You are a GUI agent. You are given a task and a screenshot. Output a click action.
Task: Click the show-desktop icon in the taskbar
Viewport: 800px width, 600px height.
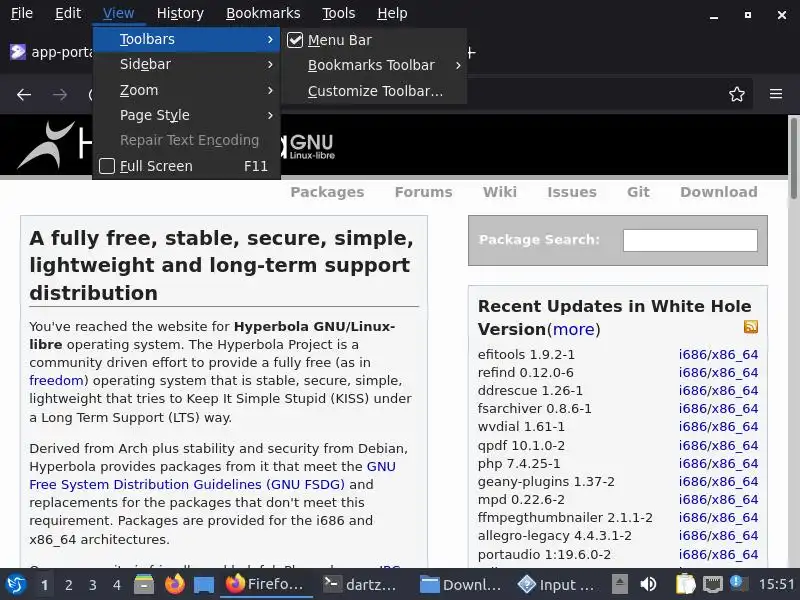tap(204, 585)
